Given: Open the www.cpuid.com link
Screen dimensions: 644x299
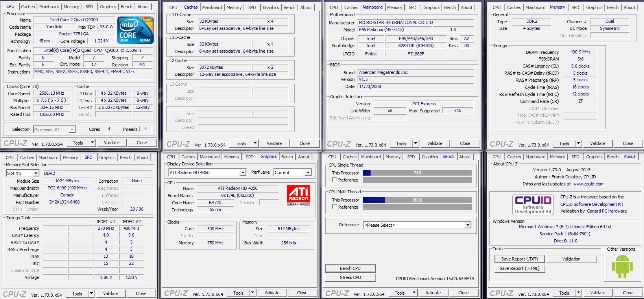Looking at the screenshot, I should tap(588, 184).
